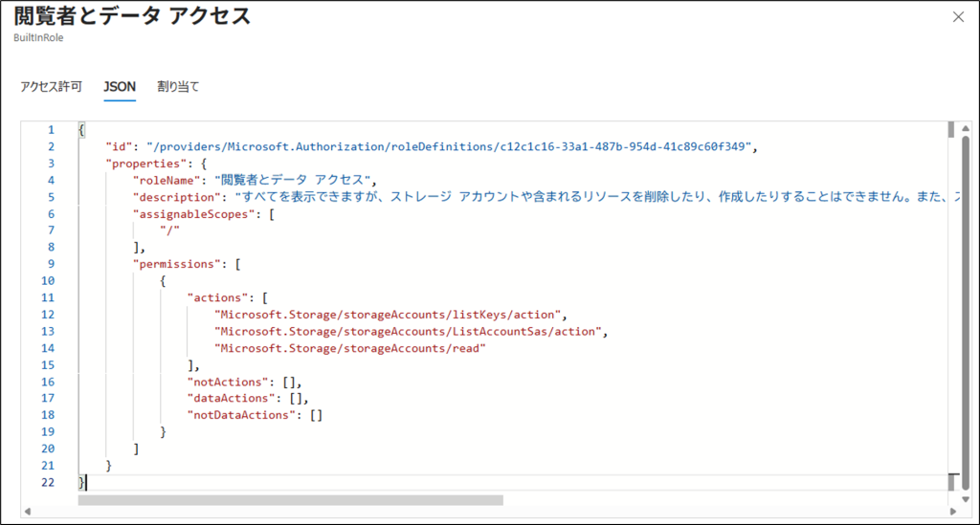The width and height of the screenshot is (980, 525).
Task: Click the storageAccounts/read permission string
Action: coord(350,348)
